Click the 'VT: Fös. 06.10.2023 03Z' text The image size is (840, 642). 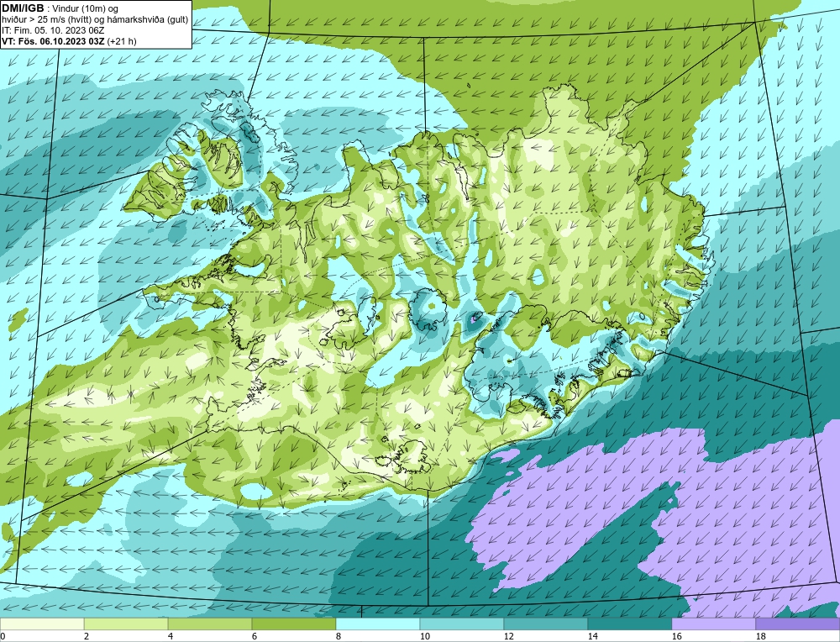coord(53,41)
